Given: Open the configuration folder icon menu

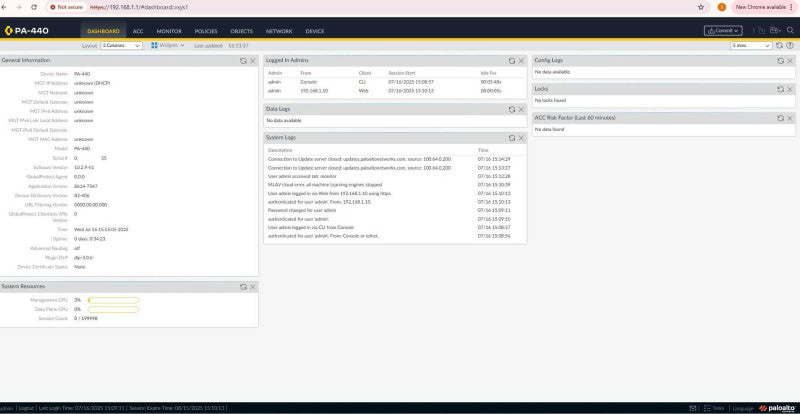Looking at the screenshot, I should pyautogui.click(x=776, y=31).
